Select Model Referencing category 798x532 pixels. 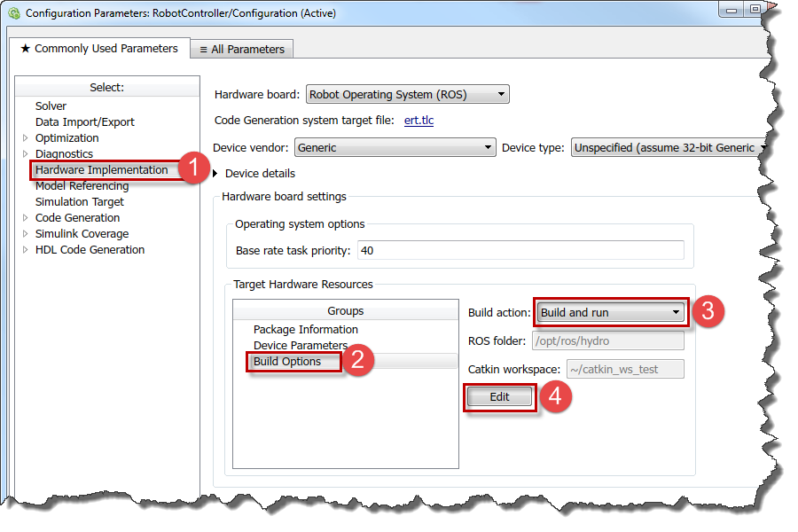pyautogui.click(x=82, y=186)
